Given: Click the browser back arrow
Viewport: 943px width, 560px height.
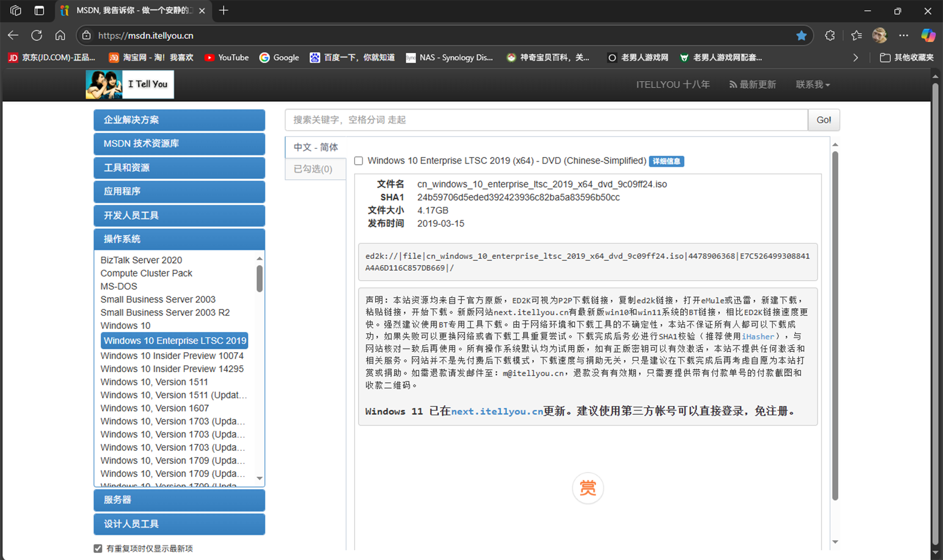Looking at the screenshot, I should [x=13, y=36].
